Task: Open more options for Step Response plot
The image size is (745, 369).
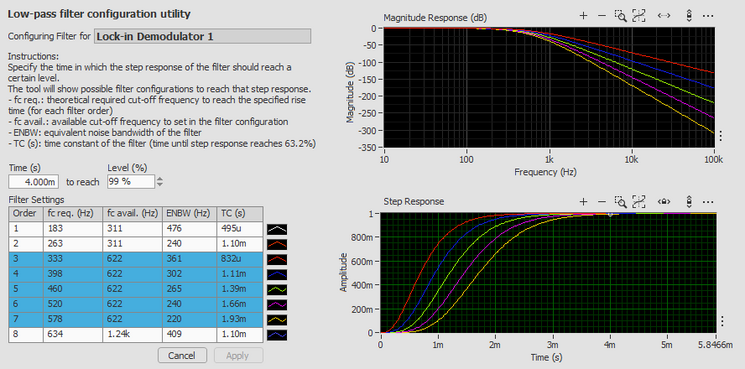Action: click(x=708, y=201)
